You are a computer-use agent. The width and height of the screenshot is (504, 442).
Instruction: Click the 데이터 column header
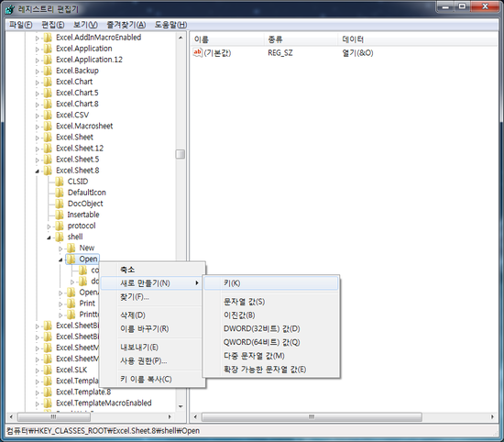pyautogui.click(x=353, y=39)
